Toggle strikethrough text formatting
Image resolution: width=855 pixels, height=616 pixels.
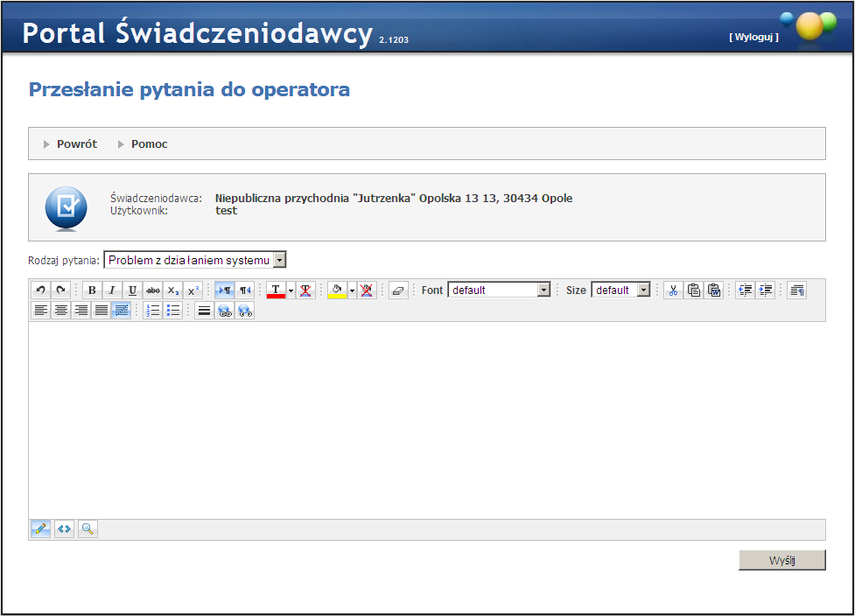click(x=153, y=290)
